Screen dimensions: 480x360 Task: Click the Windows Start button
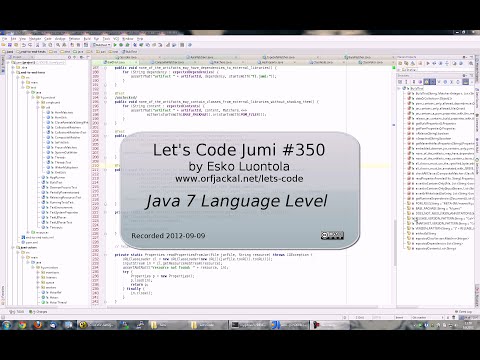pos(6,325)
